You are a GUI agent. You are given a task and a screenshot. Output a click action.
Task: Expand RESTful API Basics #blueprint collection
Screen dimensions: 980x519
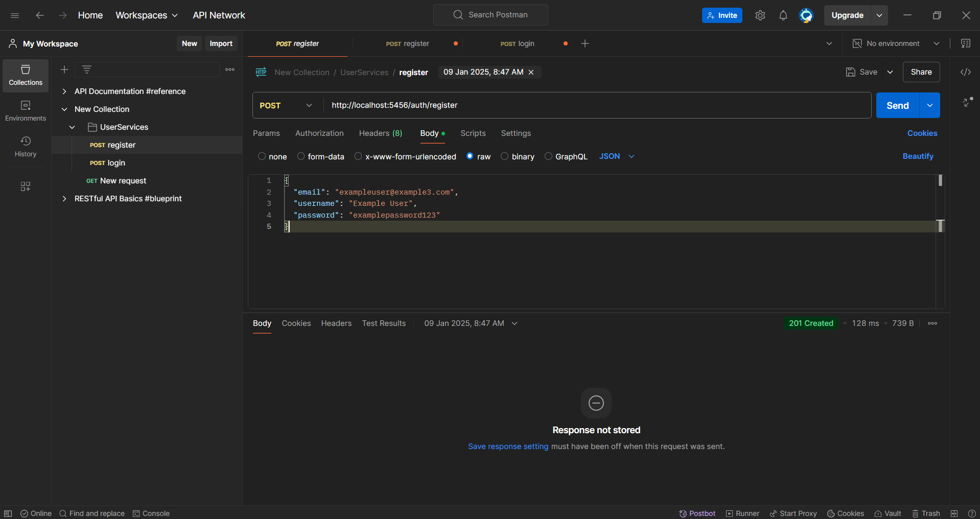64,199
